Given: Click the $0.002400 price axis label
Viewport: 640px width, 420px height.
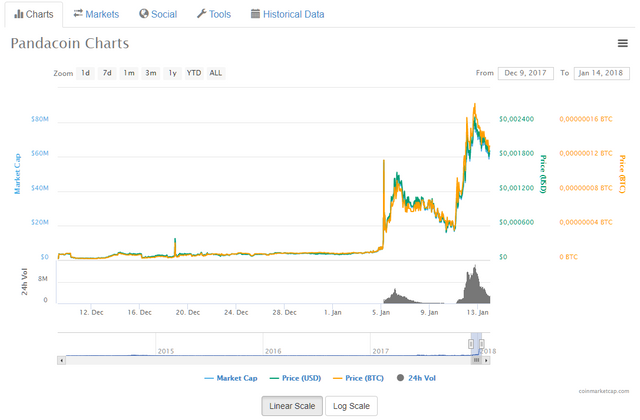Looking at the screenshot, I should click(516, 119).
